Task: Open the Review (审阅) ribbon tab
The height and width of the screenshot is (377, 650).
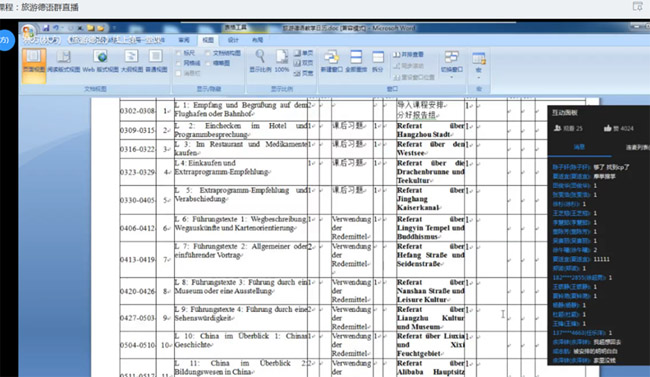Action: (184, 40)
